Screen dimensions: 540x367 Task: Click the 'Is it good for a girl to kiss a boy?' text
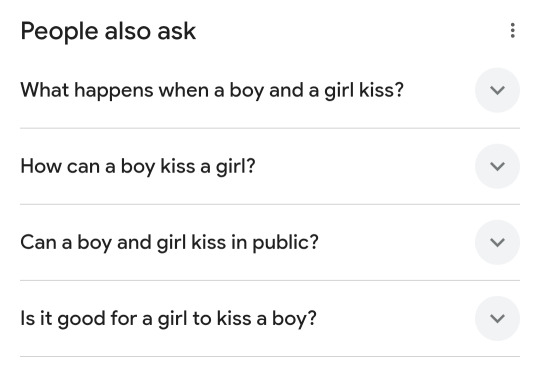pyautogui.click(x=168, y=319)
